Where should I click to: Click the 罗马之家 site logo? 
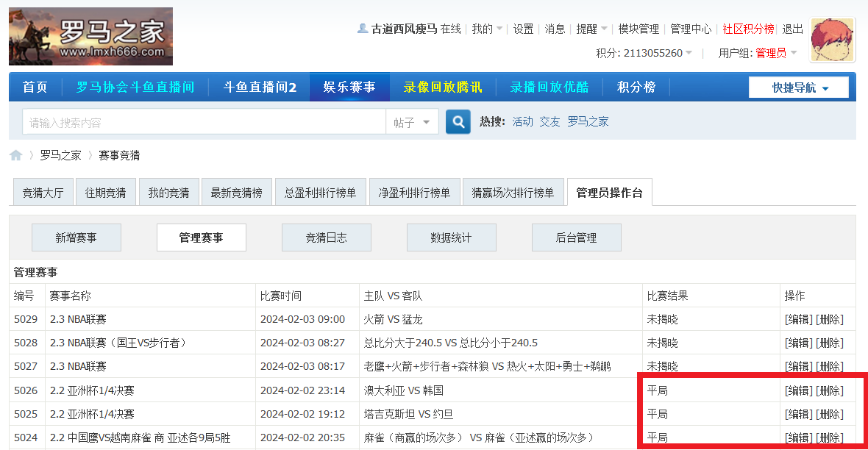coord(90,36)
